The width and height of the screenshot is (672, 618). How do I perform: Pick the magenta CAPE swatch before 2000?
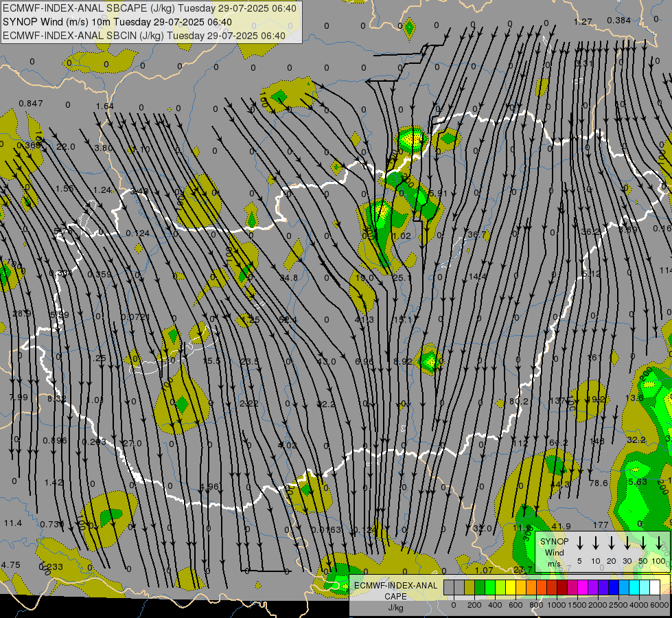click(x=583, y=588)
